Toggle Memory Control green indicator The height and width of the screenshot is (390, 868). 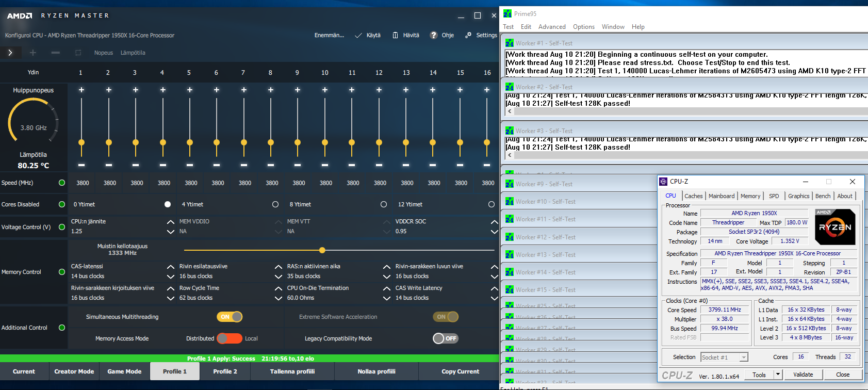pyautogui.click(x=62, y=272)
